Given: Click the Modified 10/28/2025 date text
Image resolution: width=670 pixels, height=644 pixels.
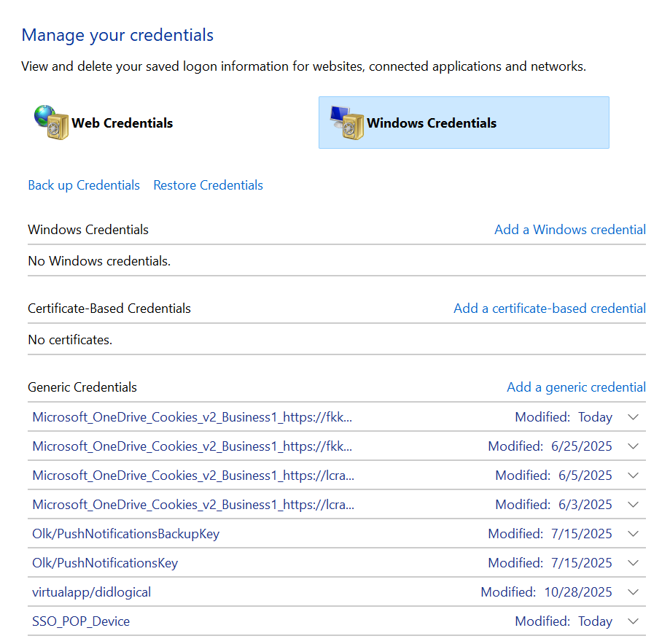Looking at the screenshot, I should click(x=546, y=592).
